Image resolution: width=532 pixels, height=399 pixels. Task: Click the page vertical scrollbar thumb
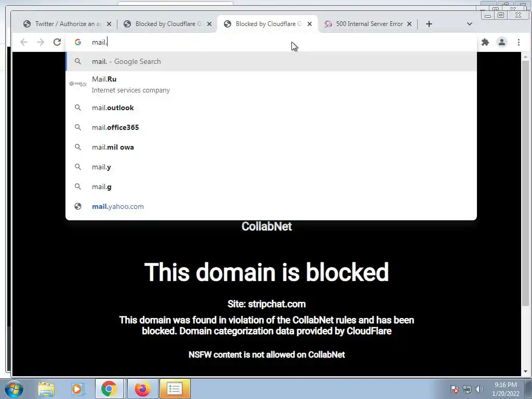pyautogui.click(x=525, y=183)
